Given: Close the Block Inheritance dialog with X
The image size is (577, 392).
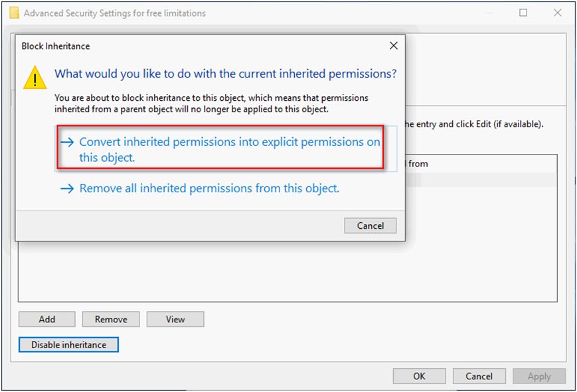Looking at the screenshot, I should point(393,46).
